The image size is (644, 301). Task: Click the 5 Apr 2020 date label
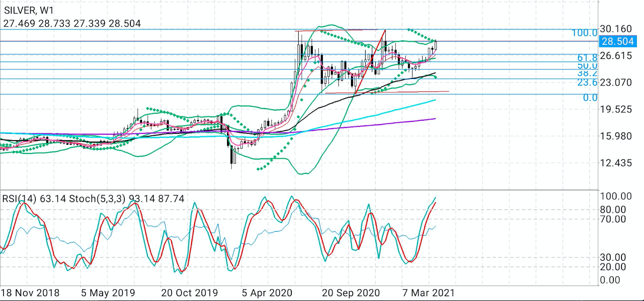coord(267,293)
